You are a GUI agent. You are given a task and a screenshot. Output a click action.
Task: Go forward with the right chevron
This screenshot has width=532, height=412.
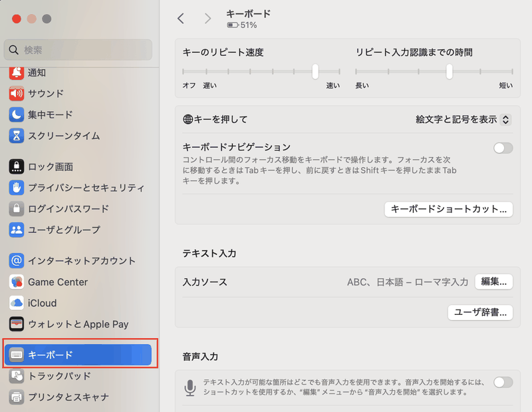click(x=207, y=19)
